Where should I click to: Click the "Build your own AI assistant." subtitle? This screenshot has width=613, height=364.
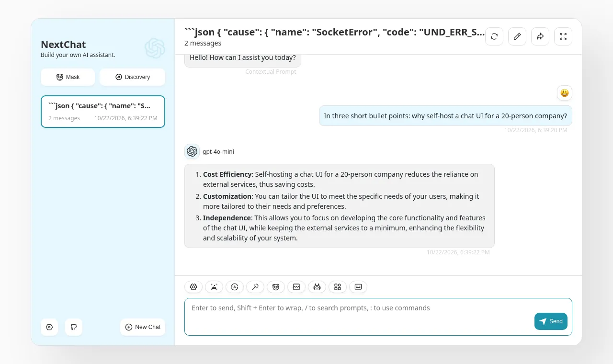pos(78,55)
